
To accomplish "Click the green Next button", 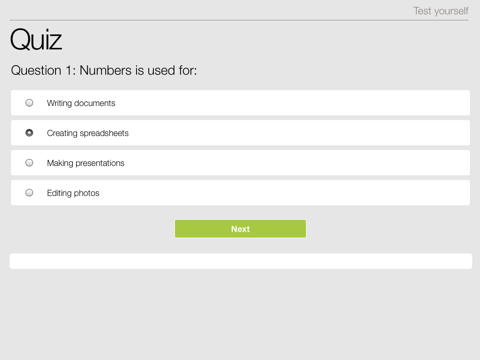I will (240, 229).
